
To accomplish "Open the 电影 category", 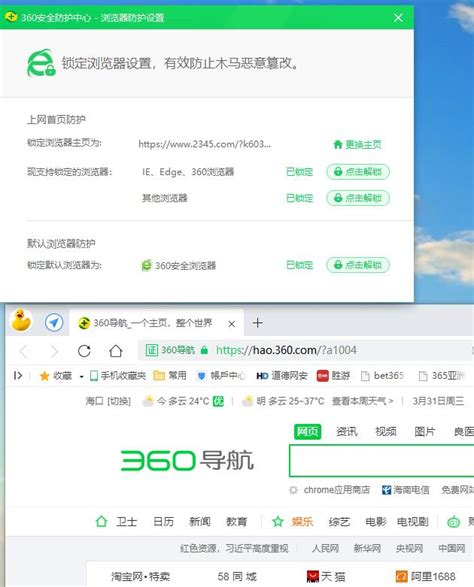I will (x=376, y=521).
